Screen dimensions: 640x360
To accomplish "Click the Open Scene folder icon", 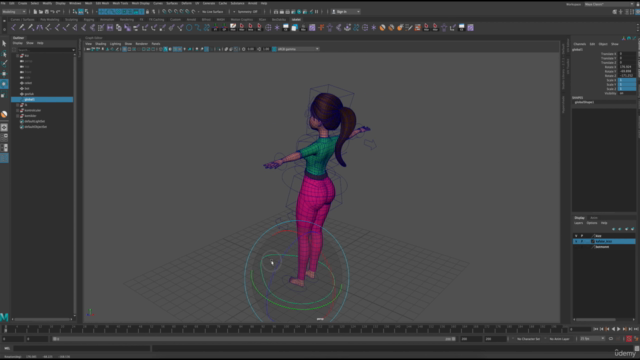I will tap(41, 12).
